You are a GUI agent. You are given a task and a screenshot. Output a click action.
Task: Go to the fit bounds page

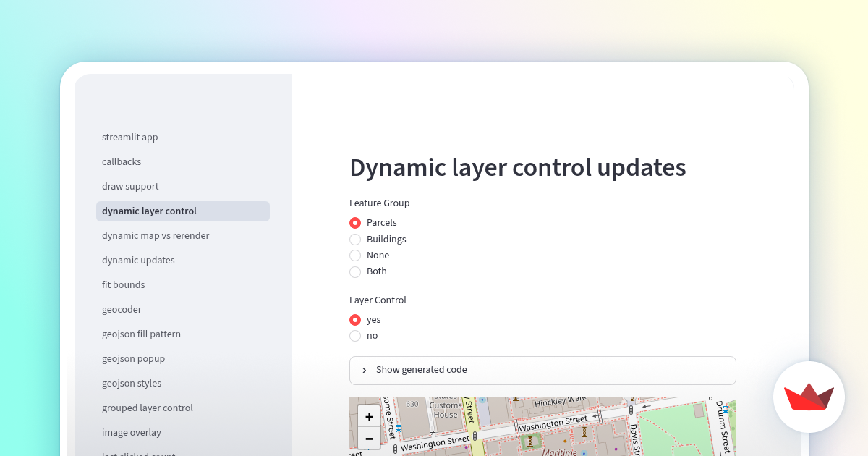pos(183,285)
